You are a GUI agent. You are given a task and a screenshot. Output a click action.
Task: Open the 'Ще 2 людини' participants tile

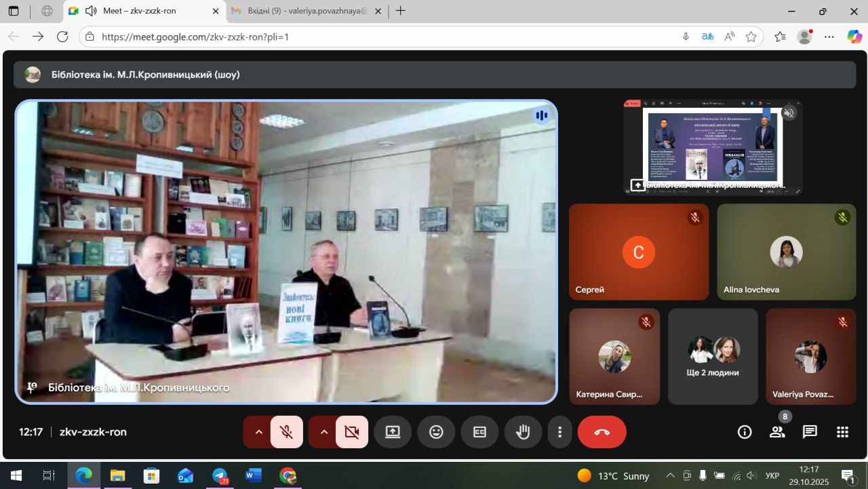pyautogui.click(x=713, y=357)
